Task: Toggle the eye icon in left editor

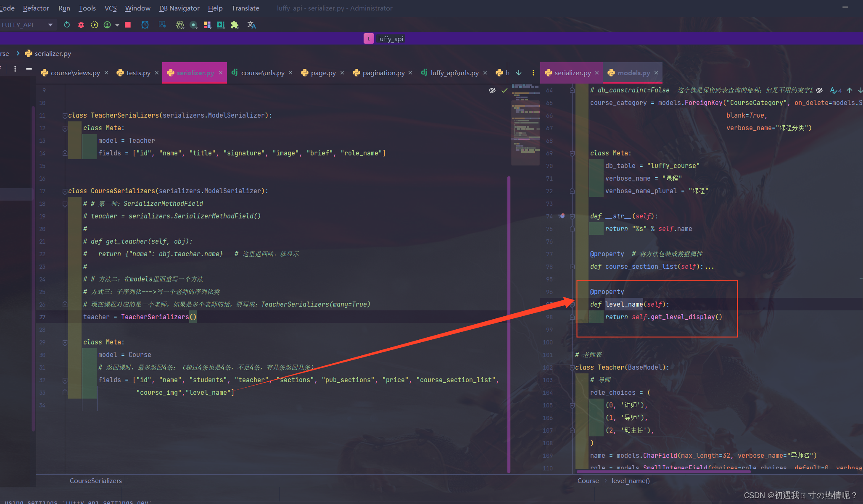Action: [x=492, y=90]
